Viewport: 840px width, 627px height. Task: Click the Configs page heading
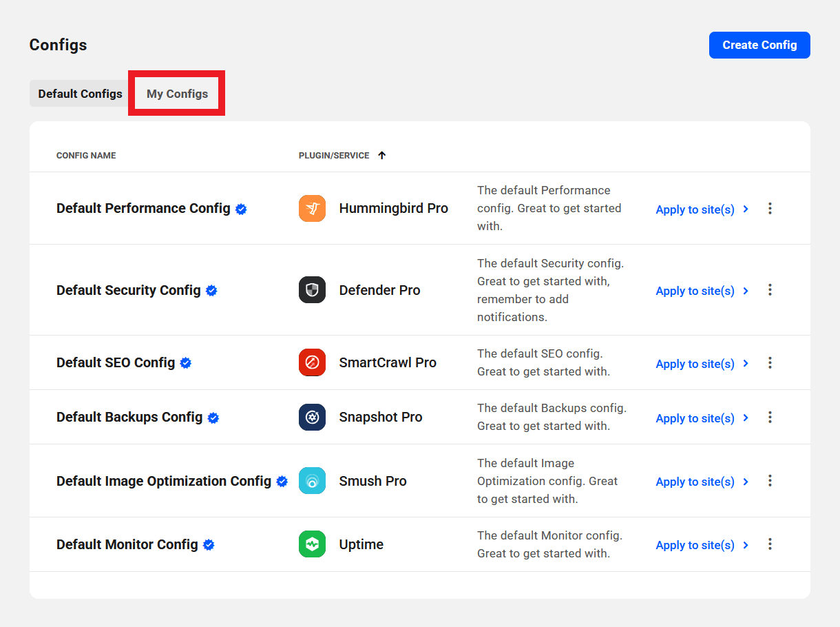tap(58, 45)
